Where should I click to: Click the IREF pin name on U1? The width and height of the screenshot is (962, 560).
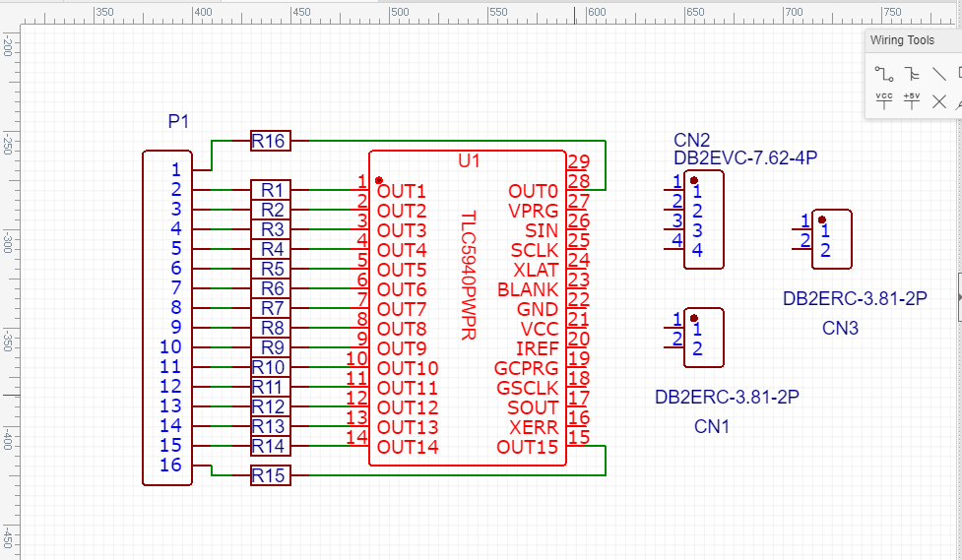coord(537,348)
